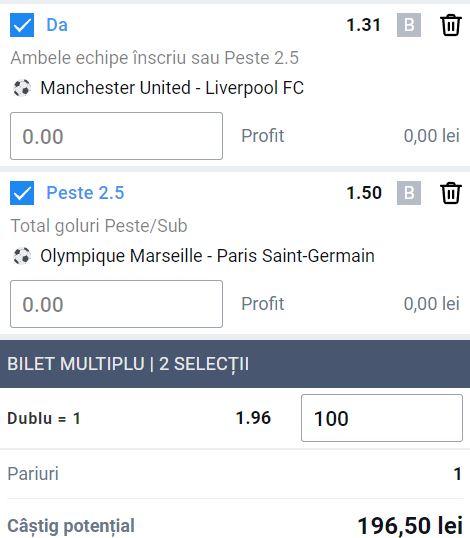
Task: Remove the Olympique Marseille - PSG selection via trash
Action: [450, 193]
